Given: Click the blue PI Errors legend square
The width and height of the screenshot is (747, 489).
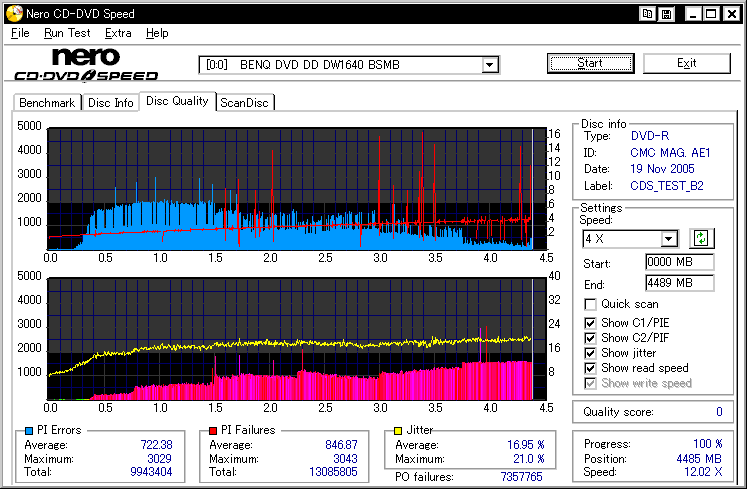Looking at the screenshot, I should 27,431.
